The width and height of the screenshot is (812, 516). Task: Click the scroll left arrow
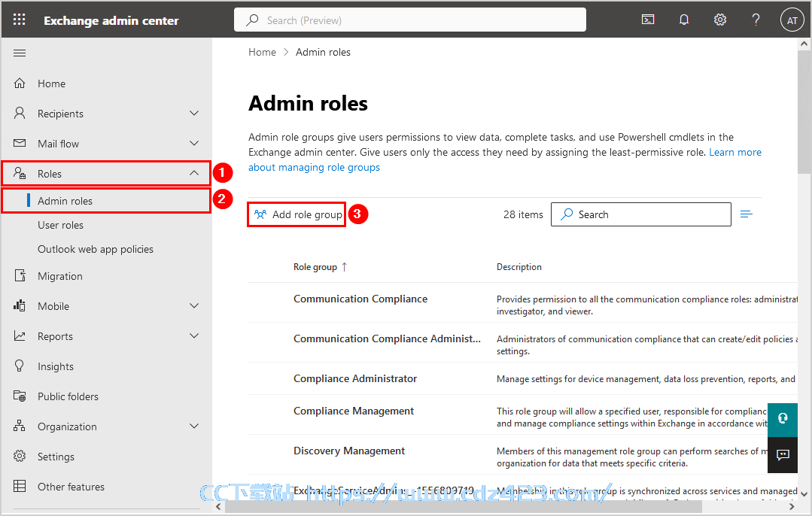(218, 506)
